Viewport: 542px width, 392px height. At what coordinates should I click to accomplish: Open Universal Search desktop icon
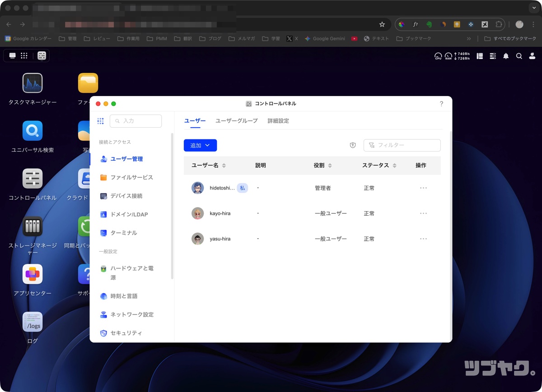pos(33,131)
